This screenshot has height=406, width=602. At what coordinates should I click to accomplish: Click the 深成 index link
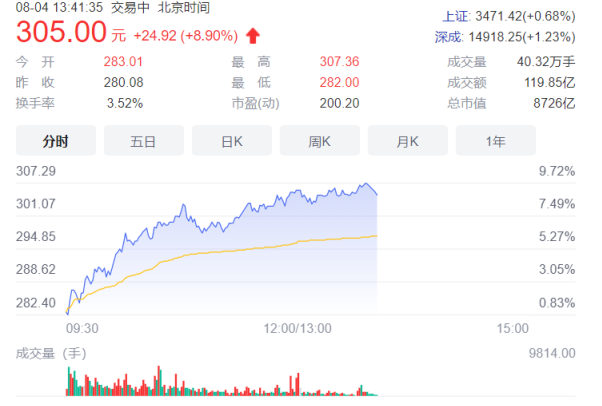(448, 37)
